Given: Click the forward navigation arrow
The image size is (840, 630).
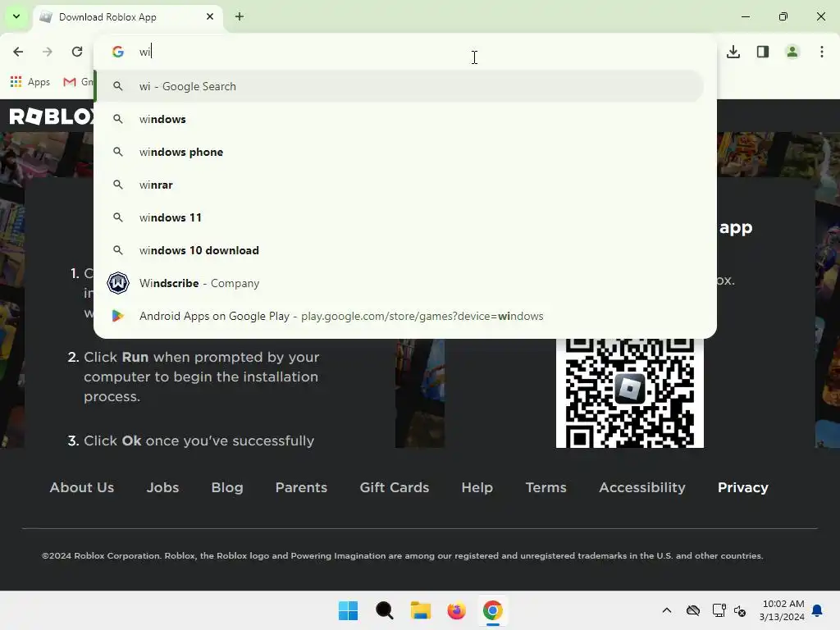Looking at the screenshot, I should click(x=47, y=52).
